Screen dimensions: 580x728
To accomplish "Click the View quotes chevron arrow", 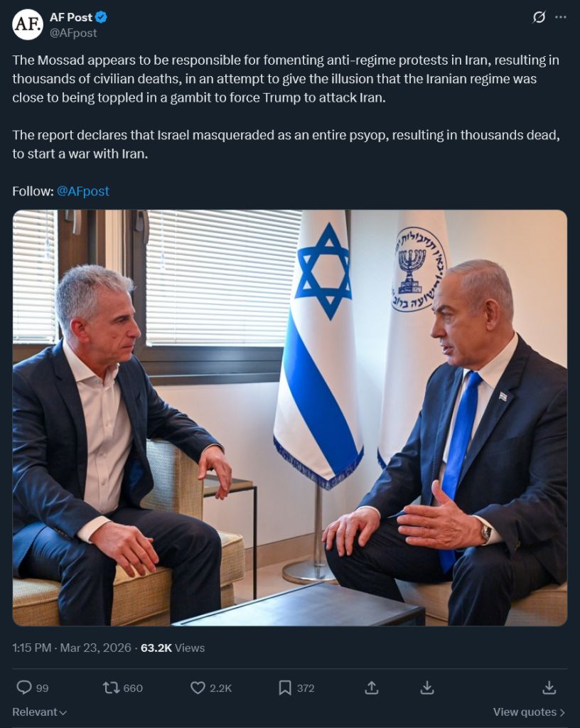I will click(x=562, y=712).
